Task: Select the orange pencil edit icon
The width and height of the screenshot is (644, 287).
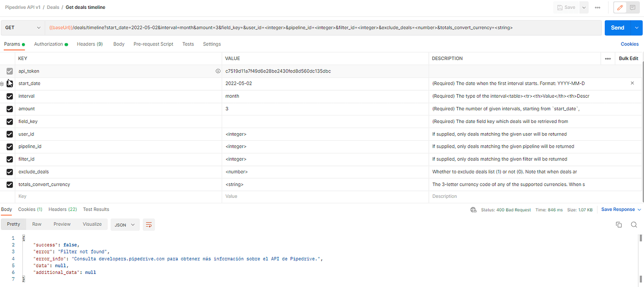Action: [x=619, y=7]
